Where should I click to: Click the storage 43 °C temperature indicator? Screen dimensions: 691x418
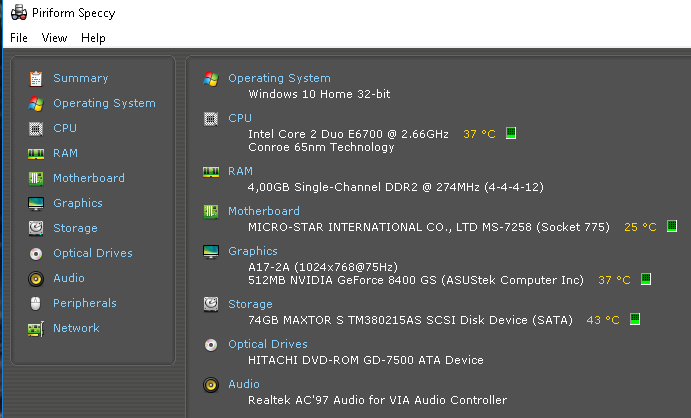tap(635, 319)
